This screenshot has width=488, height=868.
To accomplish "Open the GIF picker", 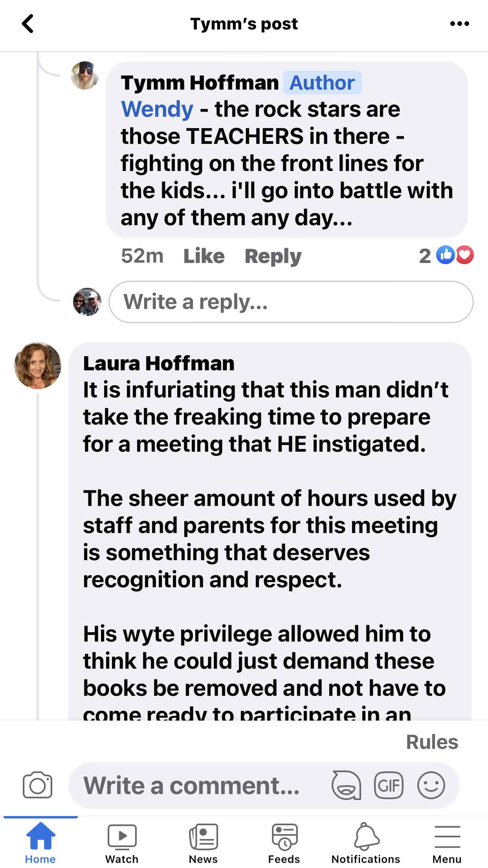I will click(x=389, y=785).
